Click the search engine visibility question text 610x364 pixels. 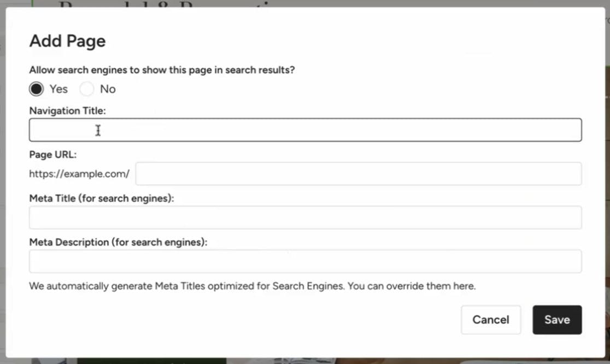click(x=162, y=70)
